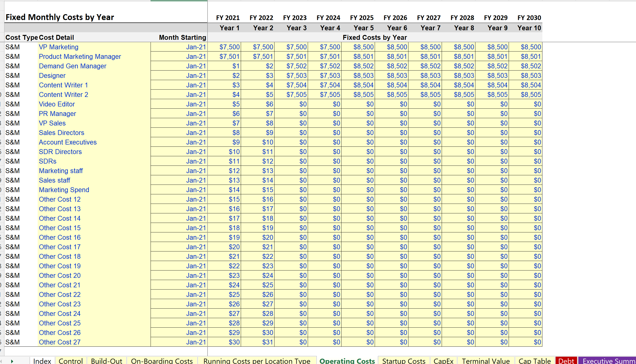Select the Fixed Costs by Year header
636x364 pixels.
pyautogui.click(x=375, y=38)
